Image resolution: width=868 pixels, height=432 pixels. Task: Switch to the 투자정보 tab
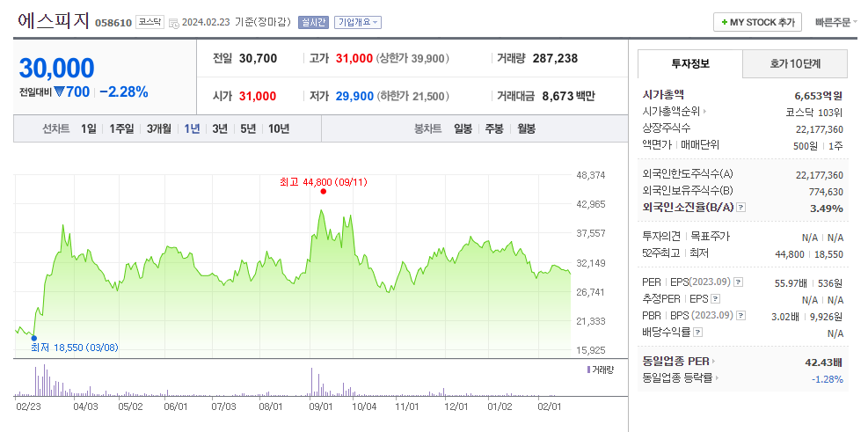click(x=689, y=63)
